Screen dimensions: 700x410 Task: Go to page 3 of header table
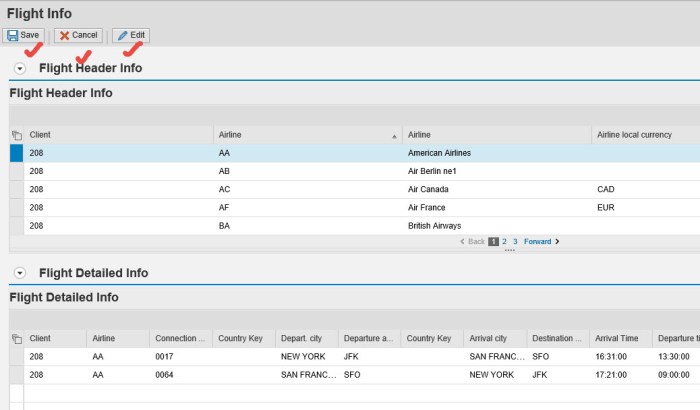click(x=514, y=241)
